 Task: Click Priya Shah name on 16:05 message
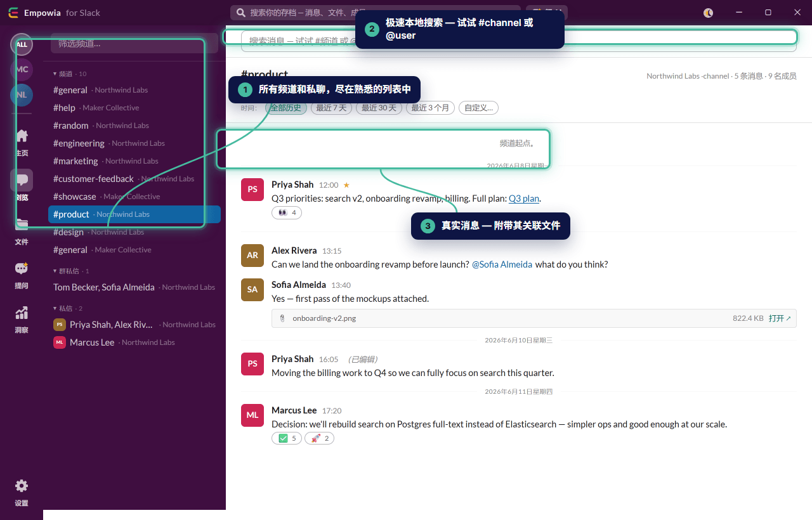click(292, 359)
